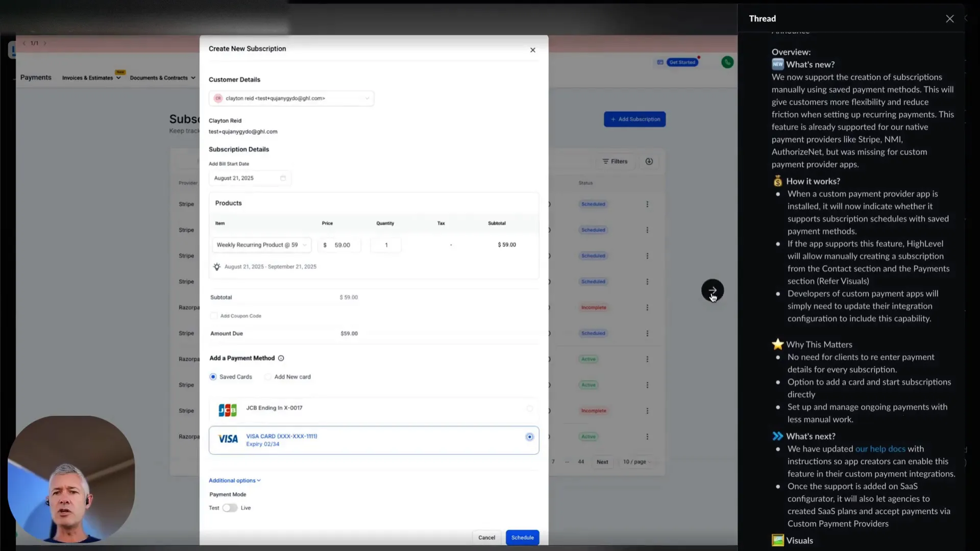Screen dimensions: 980x551
Task: Expand Additional options section
Action: (x=235, y=481)
